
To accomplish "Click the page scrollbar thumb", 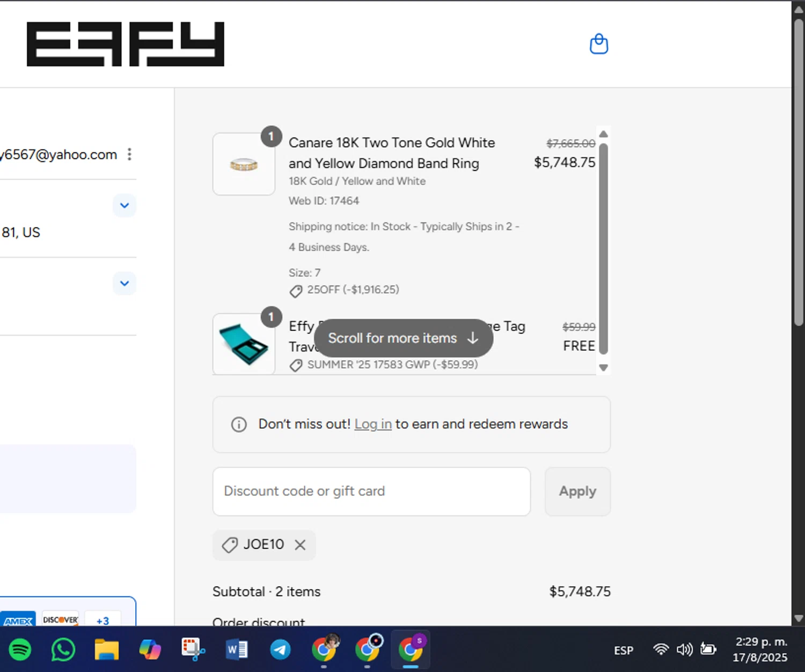I will point(799,172).
